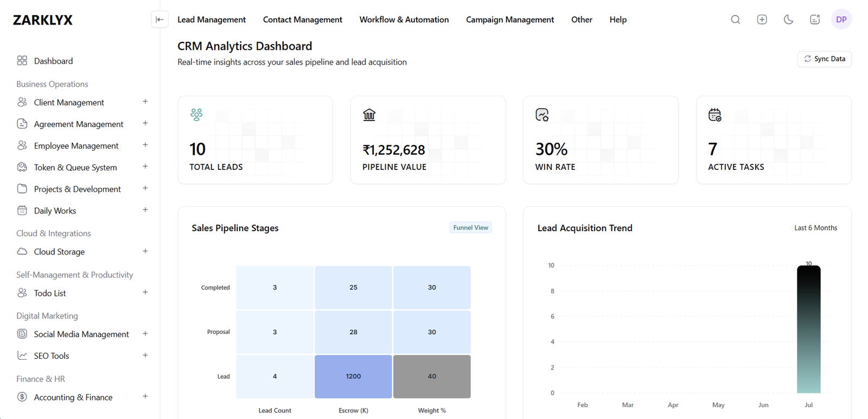Select the Agreement Management label
868x419 pixels.
click(79, 124)
